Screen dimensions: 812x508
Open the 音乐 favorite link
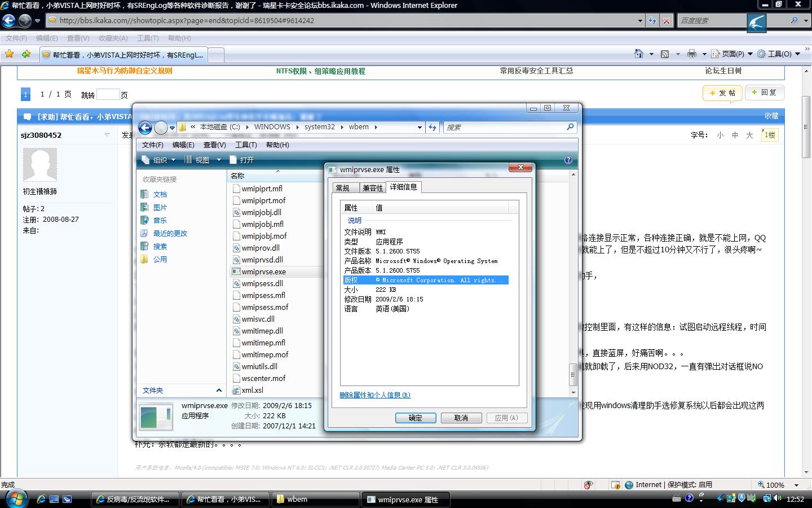pyautogui.click(x=160, y=220)
